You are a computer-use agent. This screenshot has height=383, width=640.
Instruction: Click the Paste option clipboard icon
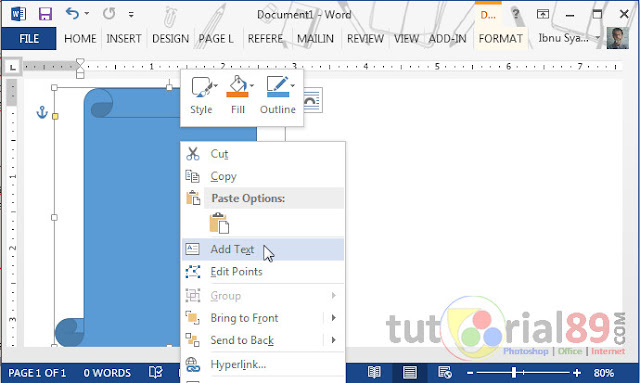(219, 223)
